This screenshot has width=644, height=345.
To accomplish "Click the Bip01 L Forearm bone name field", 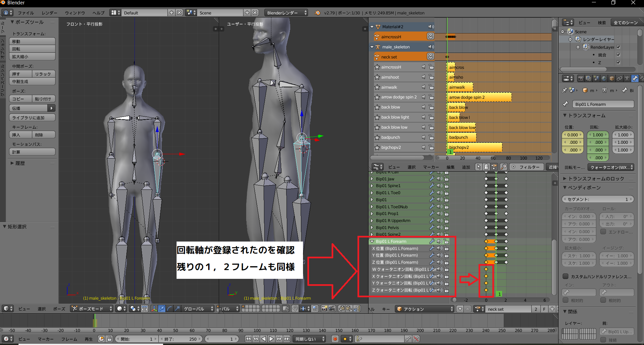I will point(603,104).
